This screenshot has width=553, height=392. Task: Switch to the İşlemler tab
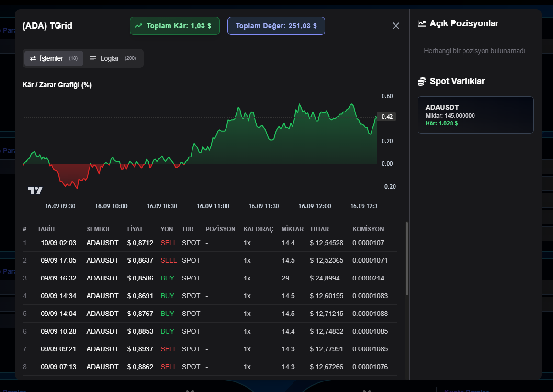point(54,58)
